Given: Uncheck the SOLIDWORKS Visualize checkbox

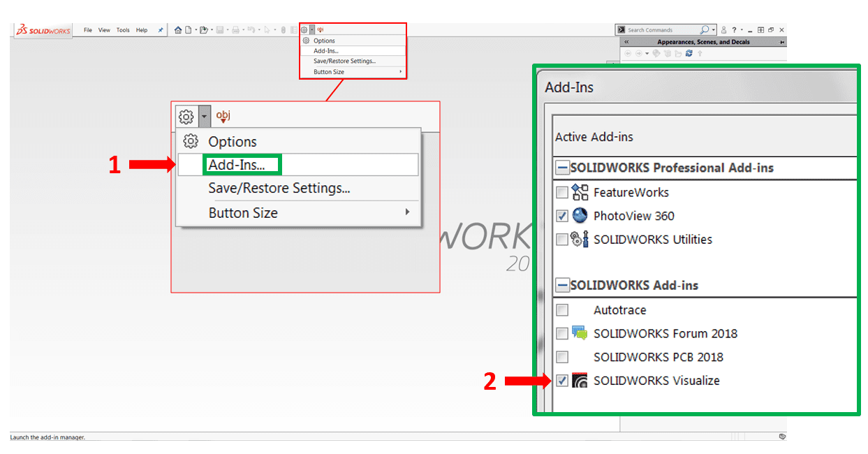Looking at the screenshot, I should click(562, 381).
